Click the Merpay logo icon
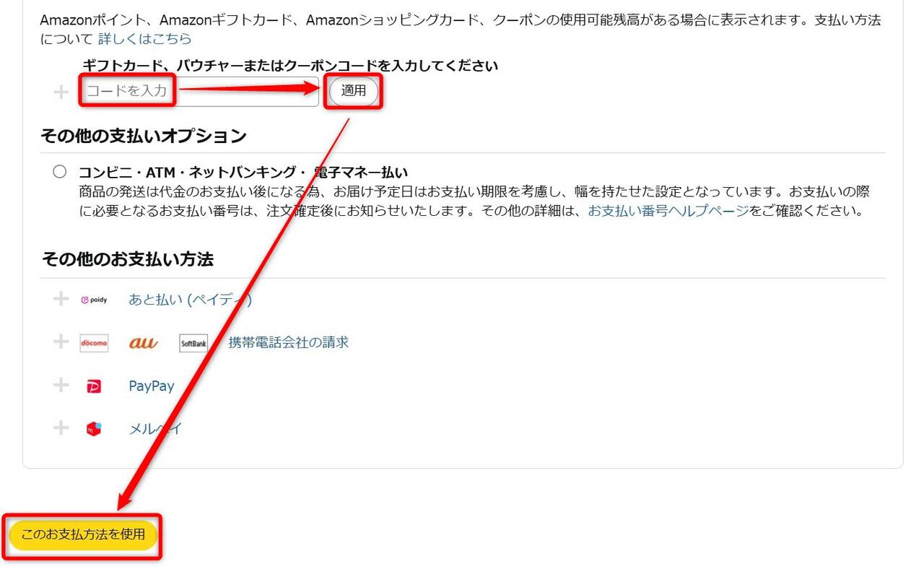 tap(94, 429)
